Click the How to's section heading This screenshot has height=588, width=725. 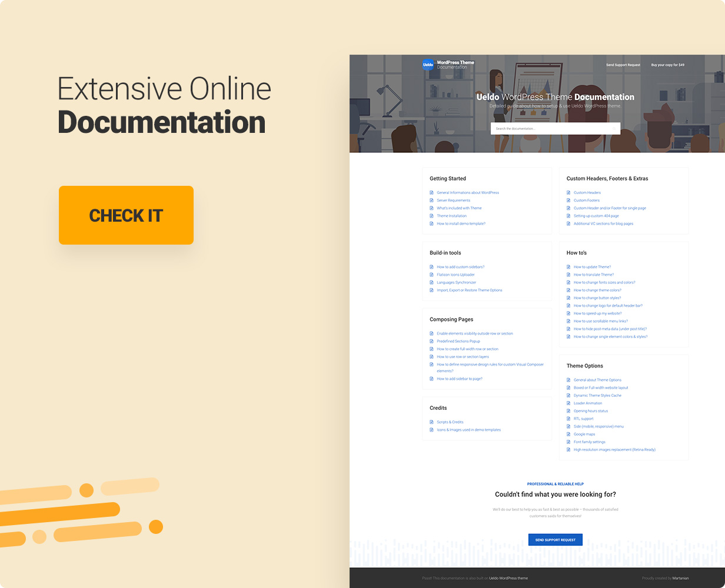tap(577, 253)
